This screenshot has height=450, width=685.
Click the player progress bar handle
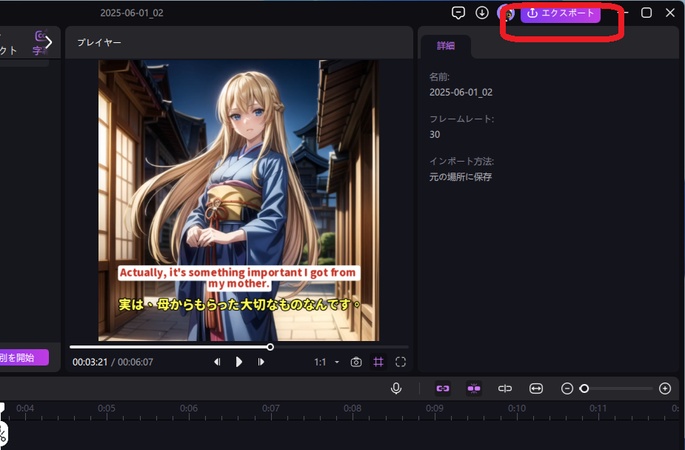click(270, 347)
